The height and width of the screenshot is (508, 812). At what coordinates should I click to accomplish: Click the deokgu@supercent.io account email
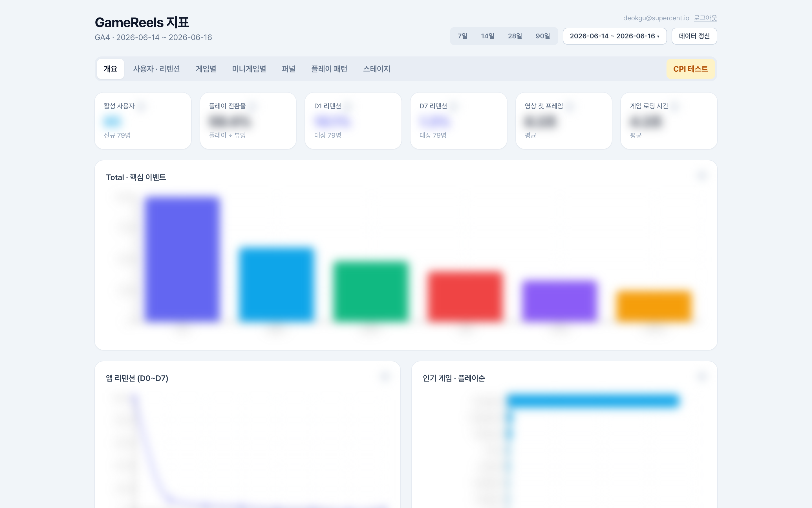pyautogui.click(x=656, y=18)
